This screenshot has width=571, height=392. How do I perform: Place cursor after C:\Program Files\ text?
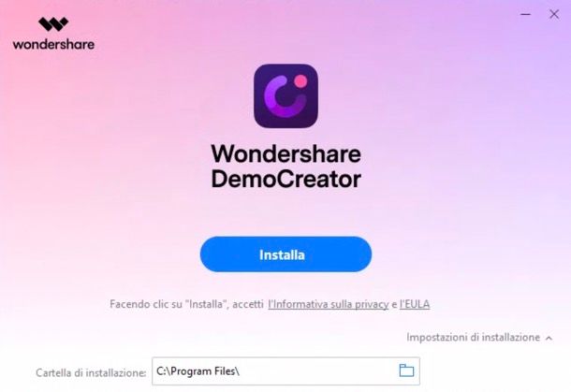241,371
